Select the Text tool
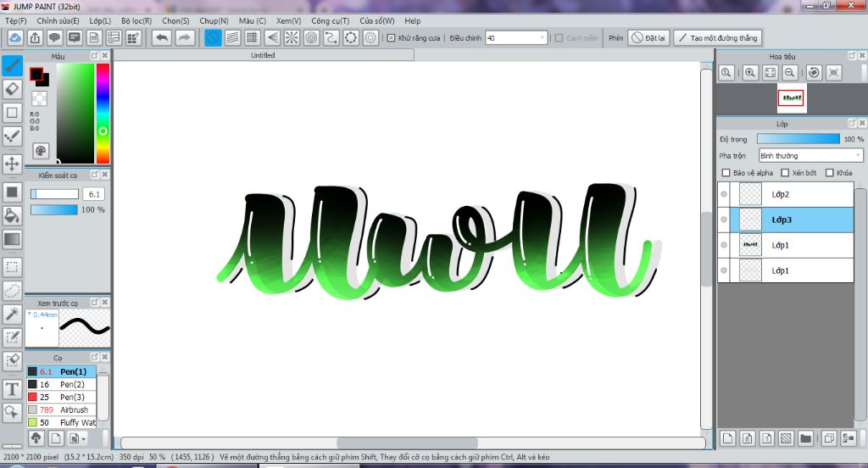The height and width of the screenshot is (468, 868). point(12,389)
